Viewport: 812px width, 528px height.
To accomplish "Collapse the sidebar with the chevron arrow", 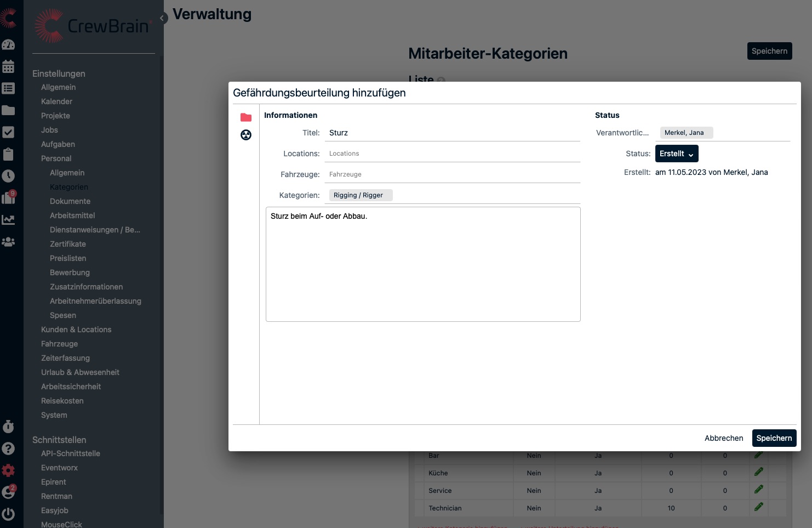I will click(162, 18).
